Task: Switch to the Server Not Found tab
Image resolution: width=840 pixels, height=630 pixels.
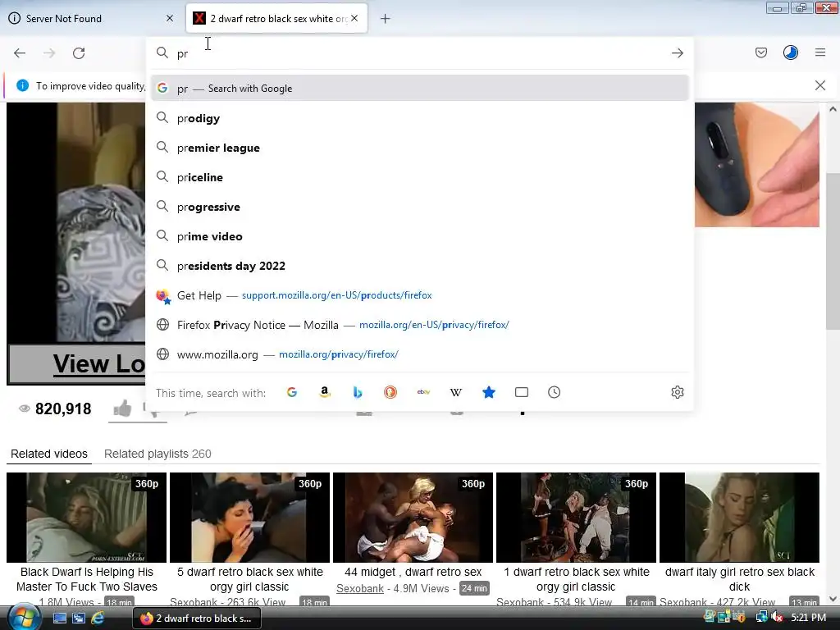Action: [91, 18]
